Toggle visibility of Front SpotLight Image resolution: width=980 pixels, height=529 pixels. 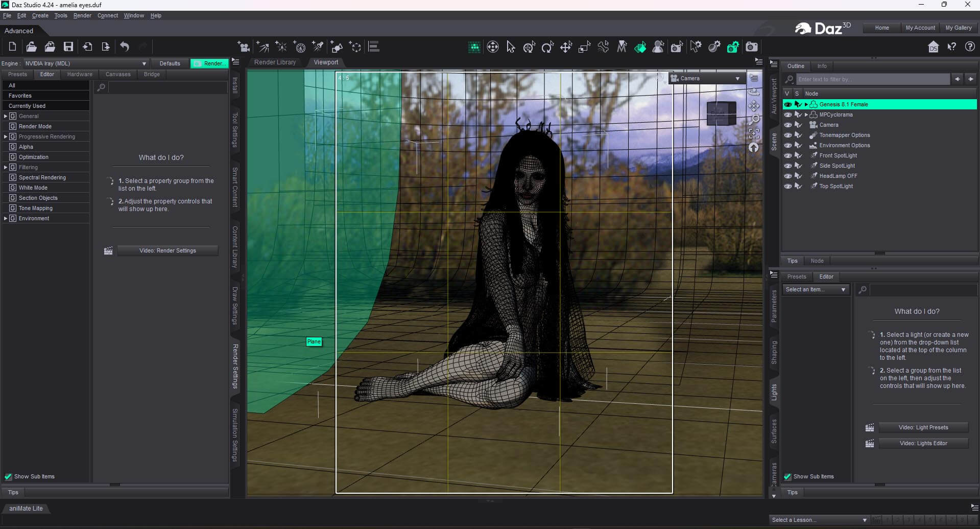click(x=788, y=155)
